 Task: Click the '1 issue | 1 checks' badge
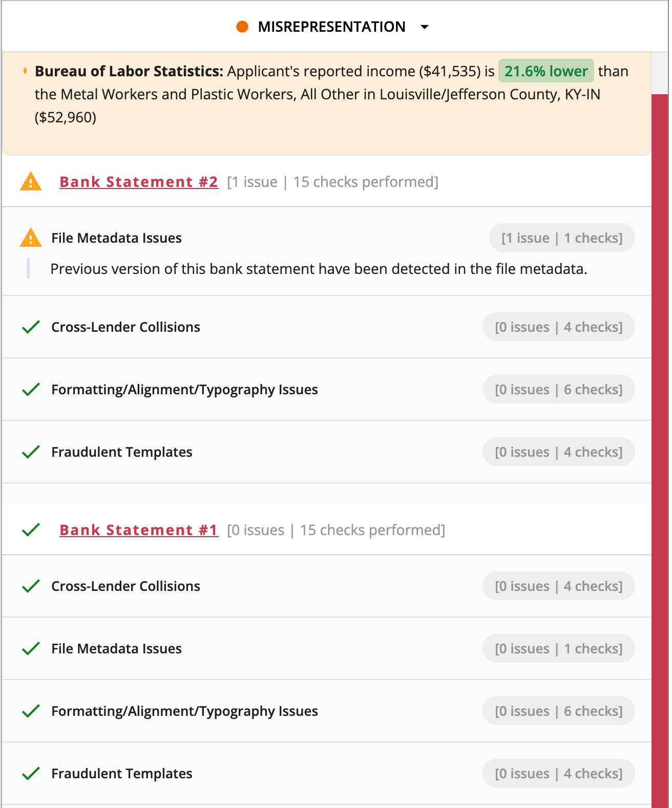coord(562,238)
